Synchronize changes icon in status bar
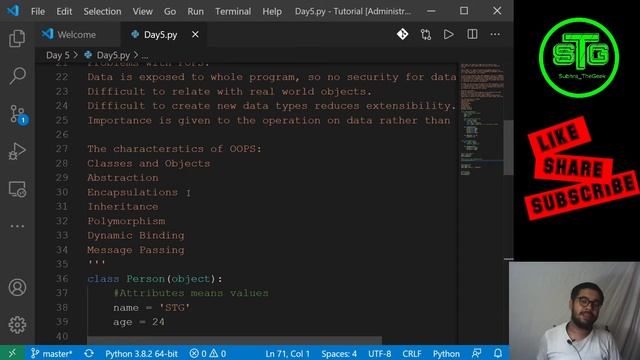640x360 pixels. pos(89,353)
